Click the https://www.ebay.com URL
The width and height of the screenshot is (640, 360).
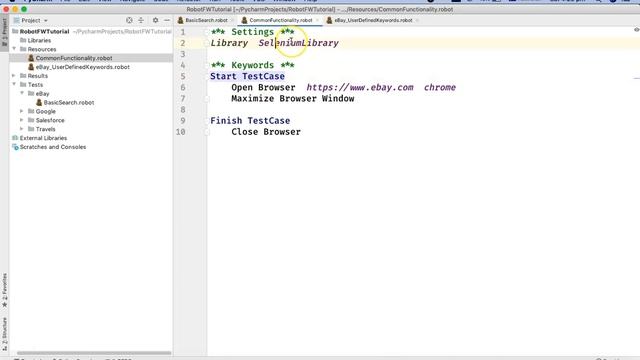(360, 87)
